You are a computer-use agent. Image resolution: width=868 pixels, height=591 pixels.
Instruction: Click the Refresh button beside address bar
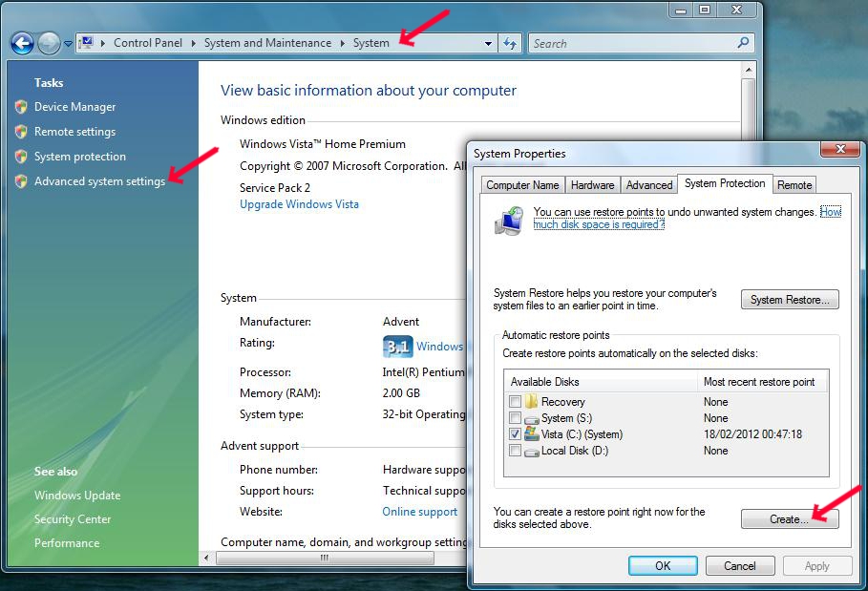[510, 43]
